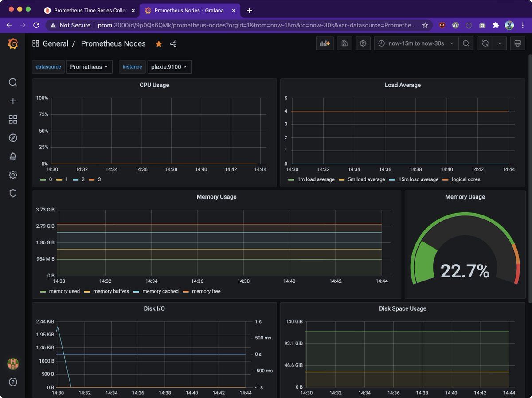
Task: Click the memory usage line graph area
Action: coord(220,242)
